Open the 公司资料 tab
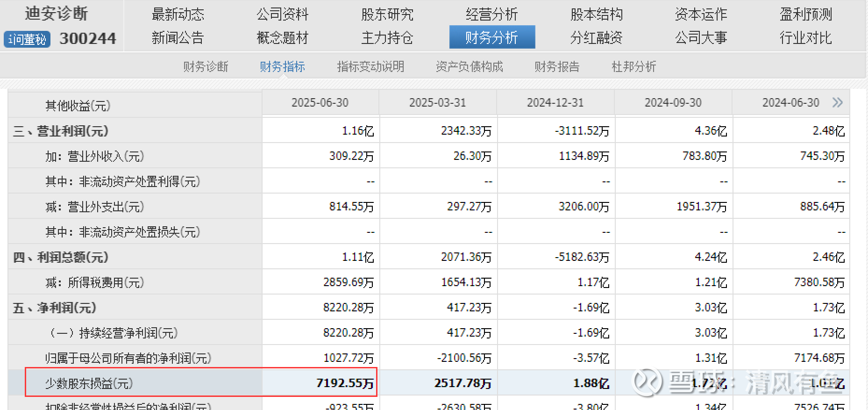868x410 pixels. pos(282,14)
